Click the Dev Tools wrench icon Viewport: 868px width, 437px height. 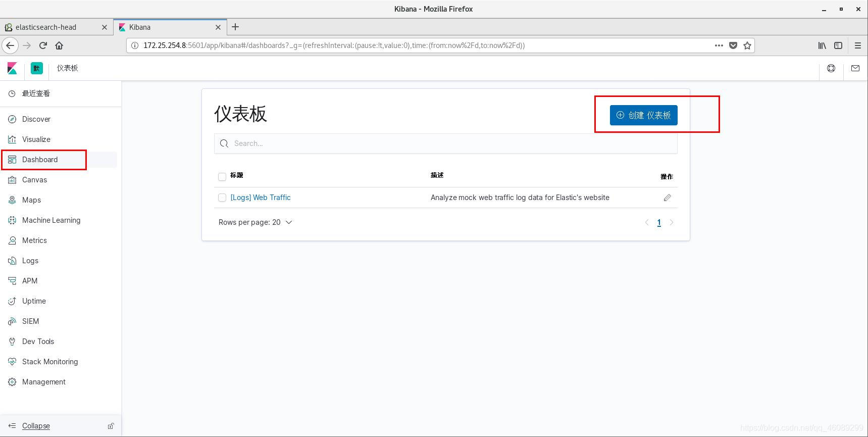point(12,342)
